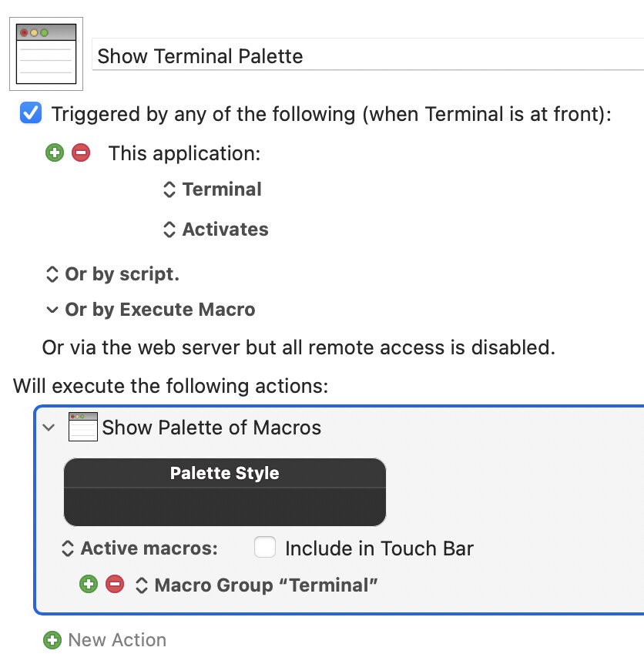Click the Palette Style preview box

point(225,492)
